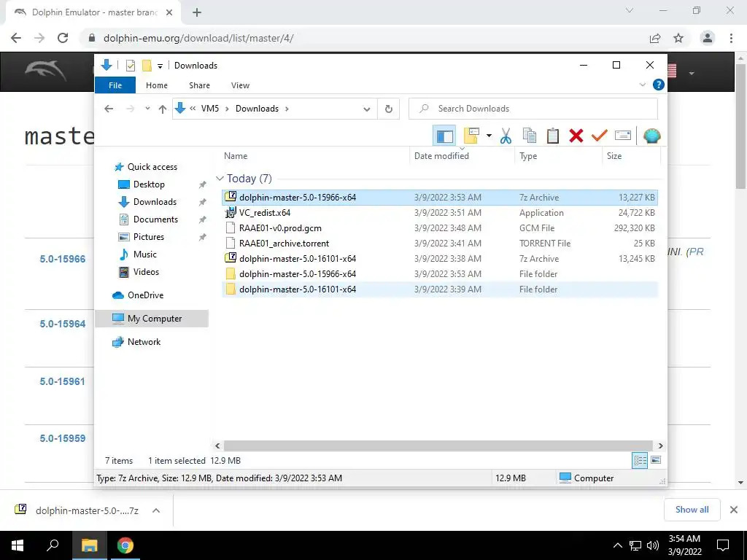Click the Search Downloads field
Viewport: 747px width, 560px height.
[x=533, y=109]
